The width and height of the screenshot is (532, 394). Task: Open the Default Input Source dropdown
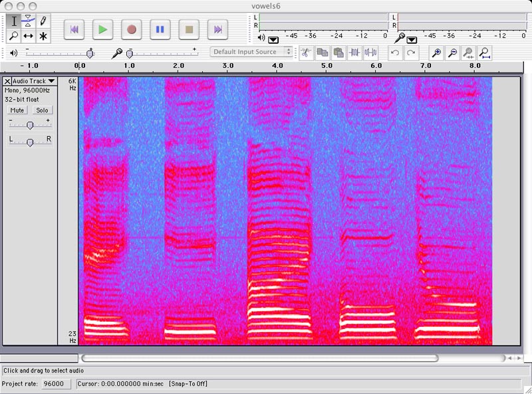point(251,52)
